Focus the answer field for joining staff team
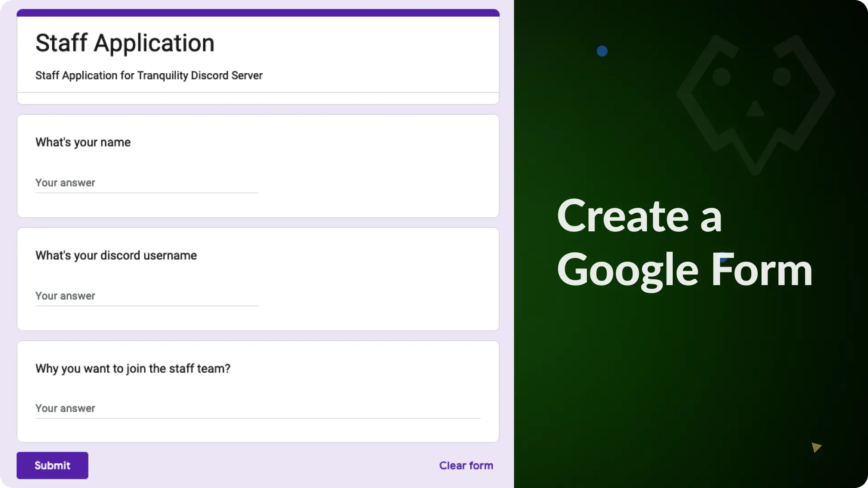 (258, 408)
